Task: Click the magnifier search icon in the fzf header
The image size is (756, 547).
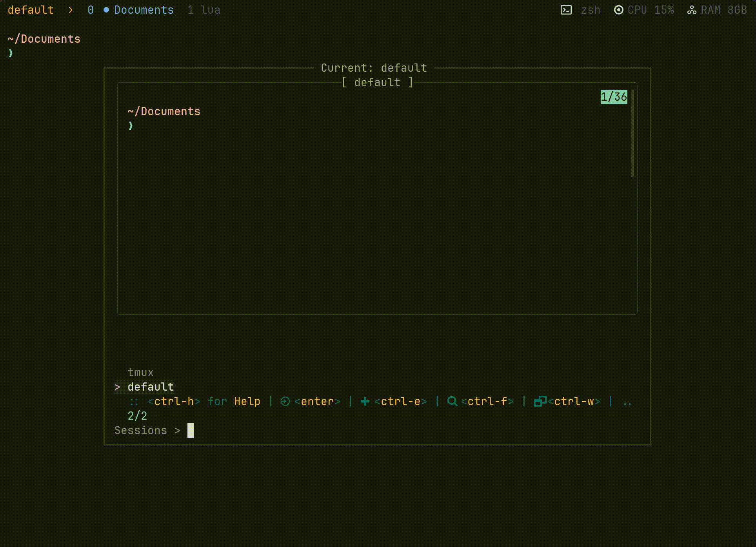Action: (x=452, y=401)
